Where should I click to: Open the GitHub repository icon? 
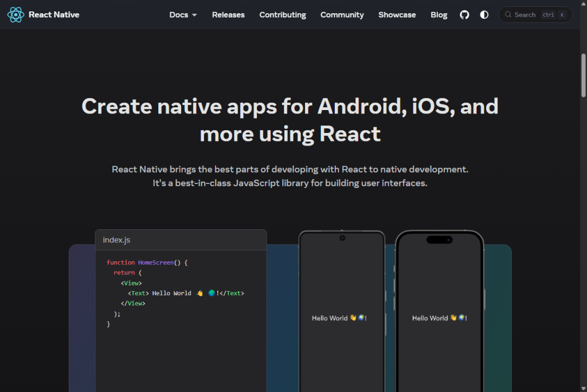point(464,14)
